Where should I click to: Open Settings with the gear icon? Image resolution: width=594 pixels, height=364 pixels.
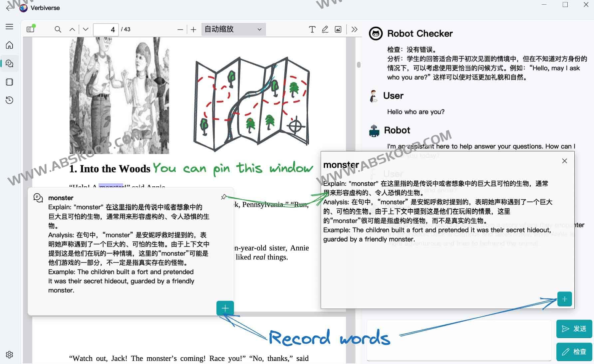pos(9,355)
